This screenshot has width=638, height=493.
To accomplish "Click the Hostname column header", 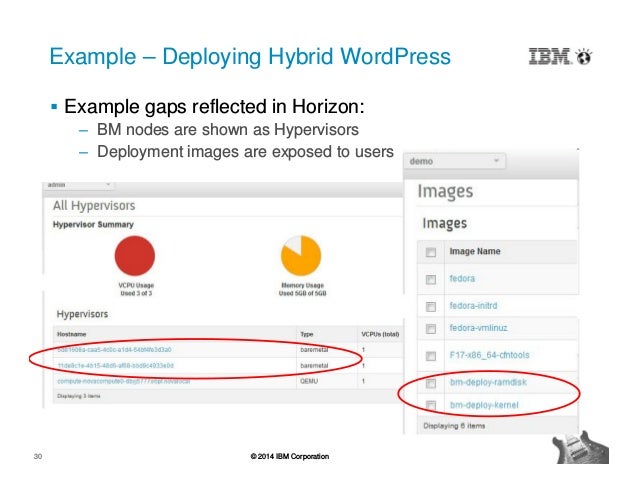I will [72, 334].
